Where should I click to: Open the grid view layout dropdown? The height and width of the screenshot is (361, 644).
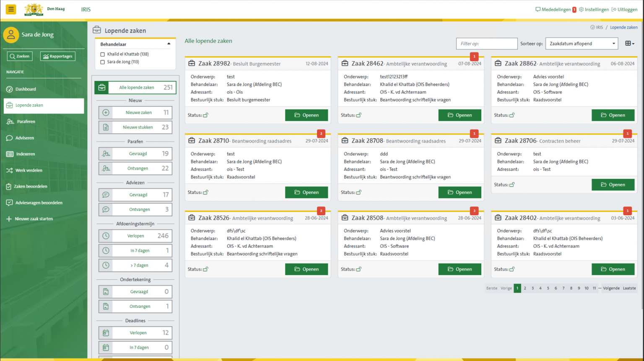pos(629,44)
